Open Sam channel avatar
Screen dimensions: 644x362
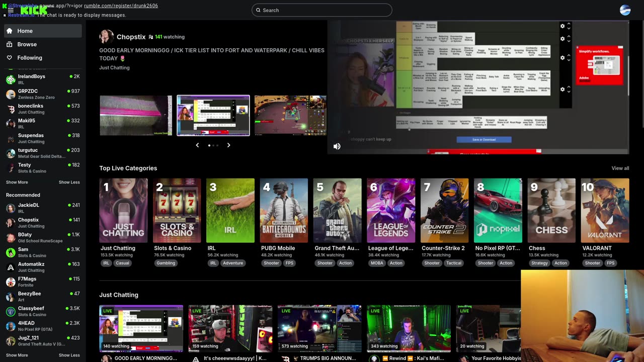(x=11, y=252)
